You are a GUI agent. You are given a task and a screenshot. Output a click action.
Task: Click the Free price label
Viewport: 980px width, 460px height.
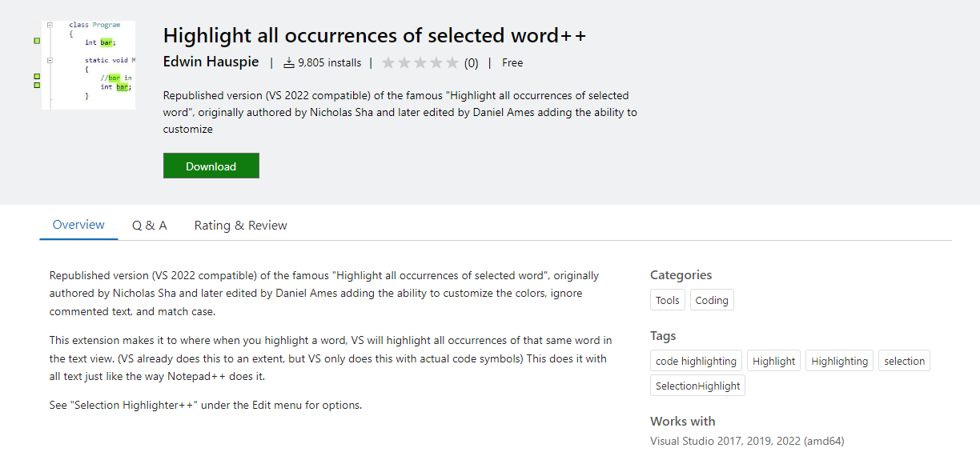(x=512, y=62)
